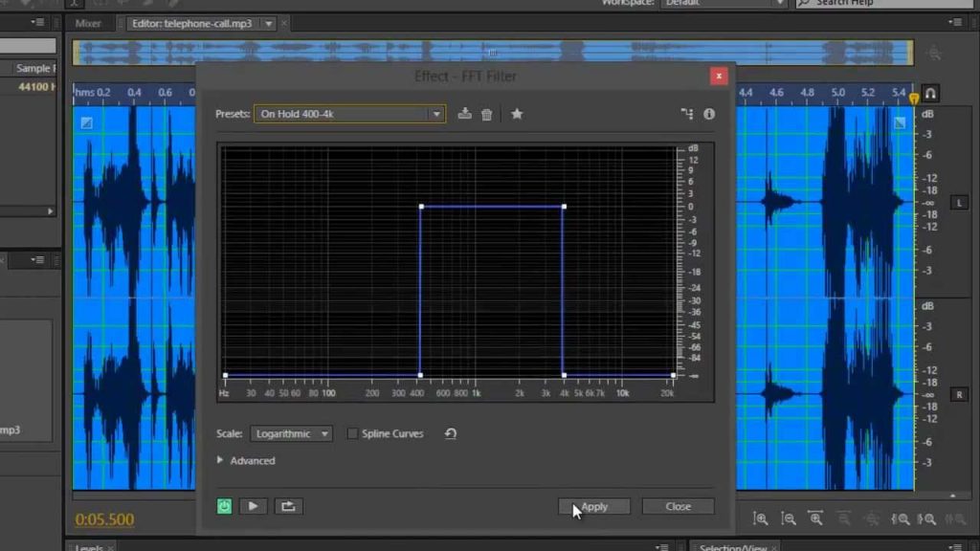The height and width of the screenshot is (551, 980).
Task: Save the current settings as a preset
Action: coord(465,114)
